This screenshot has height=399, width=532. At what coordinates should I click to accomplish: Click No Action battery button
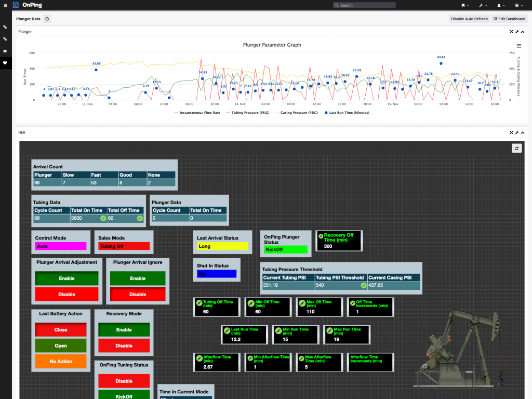(x=61, y=362)
